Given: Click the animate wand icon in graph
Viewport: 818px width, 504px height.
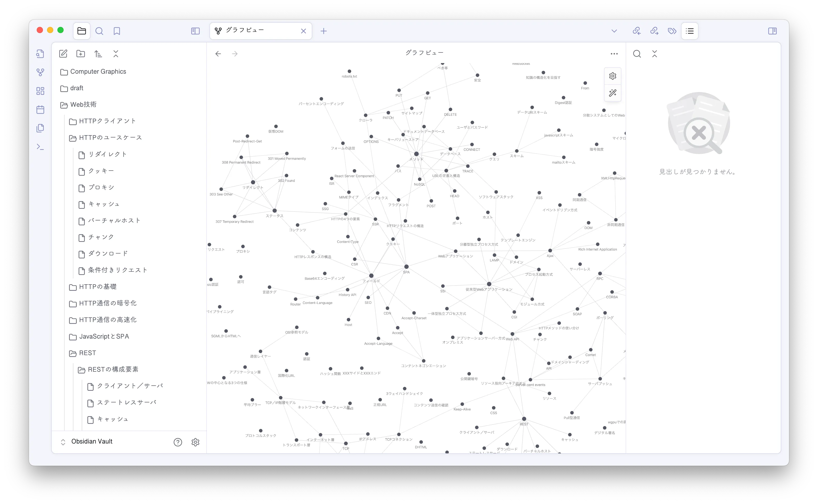Looking at the screenshot, I should pyautogui.click(x=613, y=93).
